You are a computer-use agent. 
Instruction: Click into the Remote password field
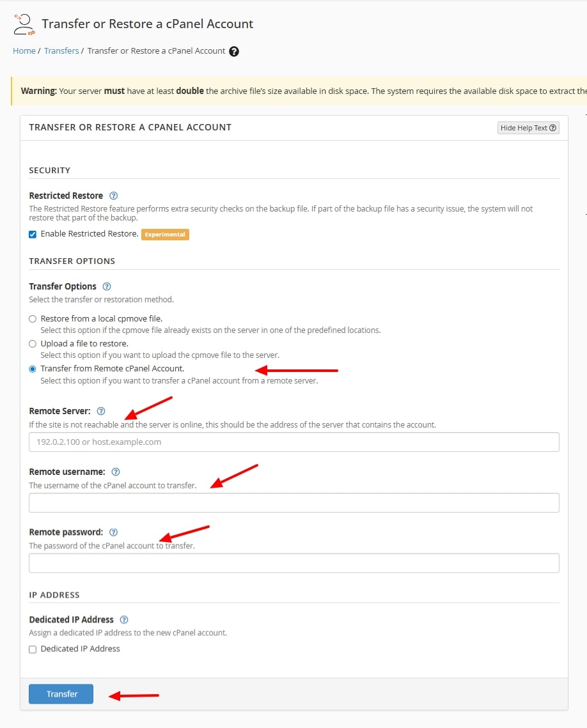pyautogui.click(x=294, y=563)
